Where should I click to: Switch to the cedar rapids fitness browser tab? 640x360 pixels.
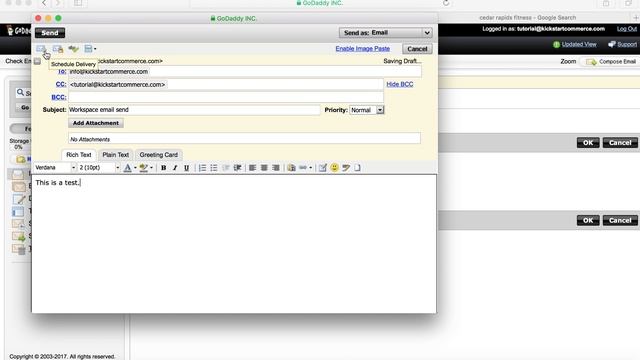tap(527, 18)
